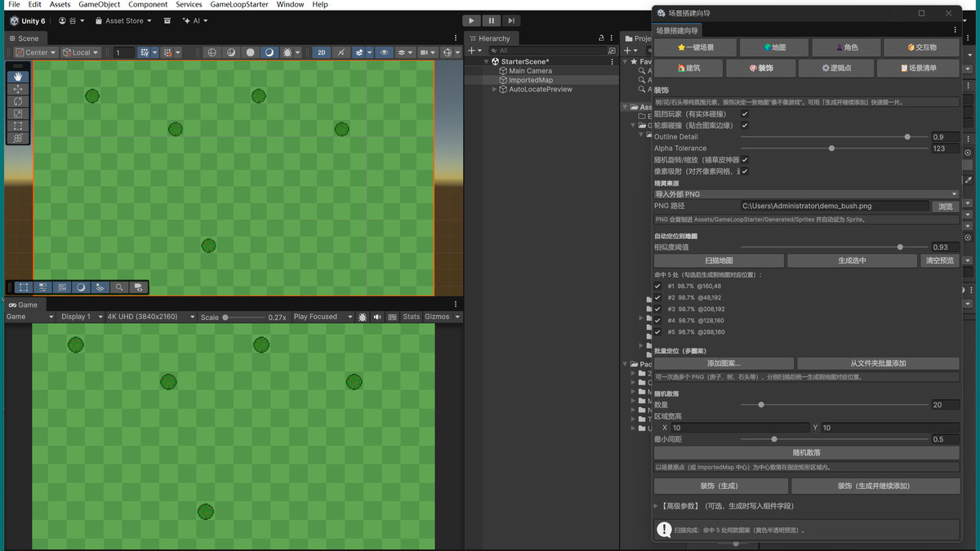Select the Move tool in Scene toolbar

[x=18, y=89]
